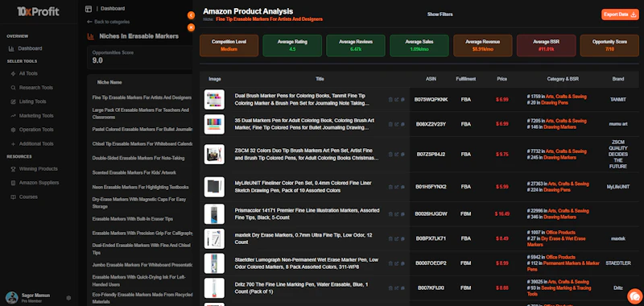Screen dimensions: 644x306
Task: Click ASIN B0BPX7LK71
Action: 431,238
